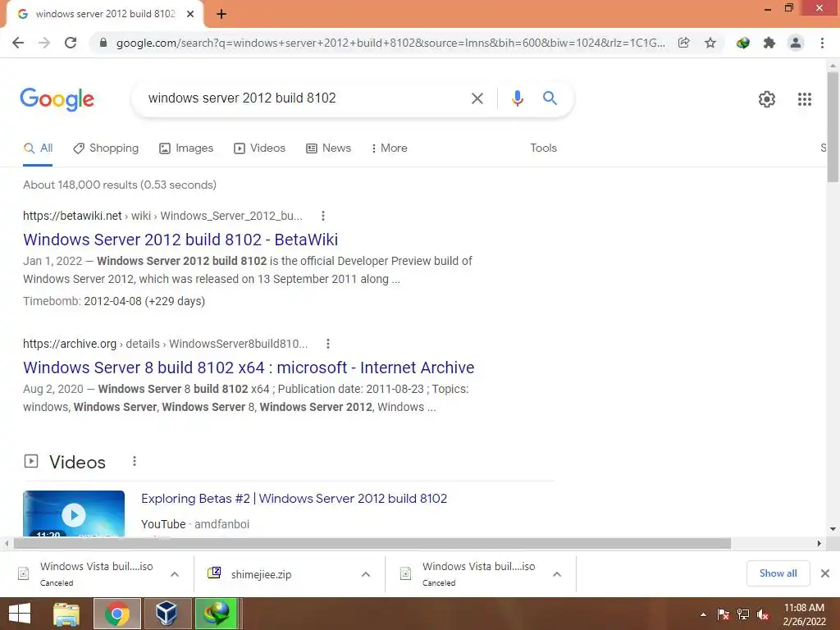The image size is (840, 630).
Task: Open the search Tools options
Action: (543, 148)
